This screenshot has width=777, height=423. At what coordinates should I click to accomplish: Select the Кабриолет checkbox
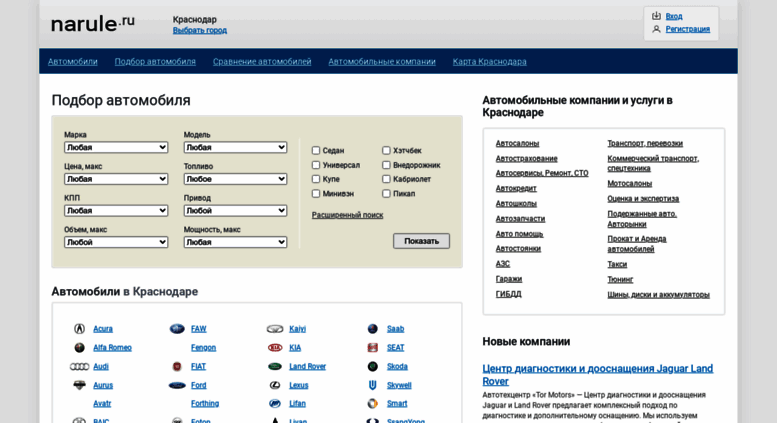click(386, 179)
